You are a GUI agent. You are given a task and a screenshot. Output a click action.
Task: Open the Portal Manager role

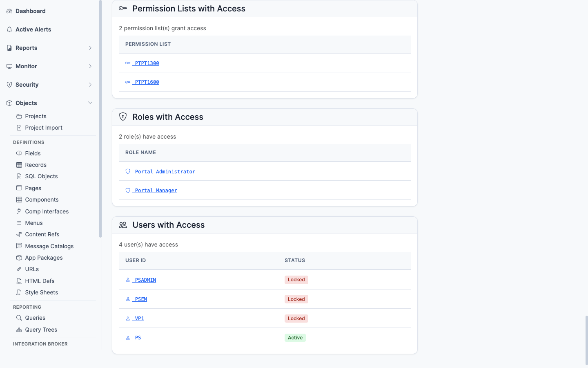(x=155, y=191)
